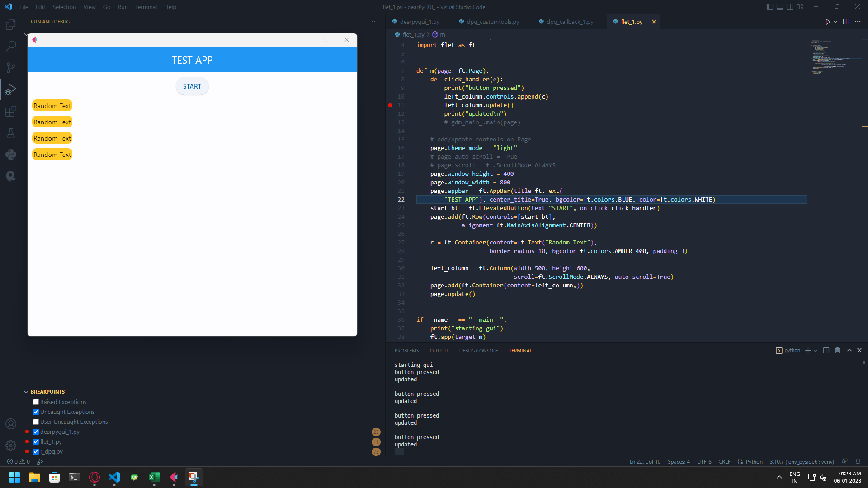Switch to the OUTPUT panel tab
The height and width of the screenshot is (488, 868).
click(439, 351)
